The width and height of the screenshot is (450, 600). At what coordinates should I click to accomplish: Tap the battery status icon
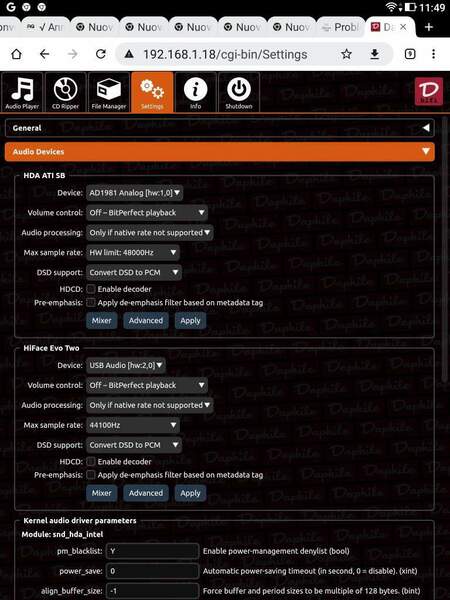(x=411, y=7)
